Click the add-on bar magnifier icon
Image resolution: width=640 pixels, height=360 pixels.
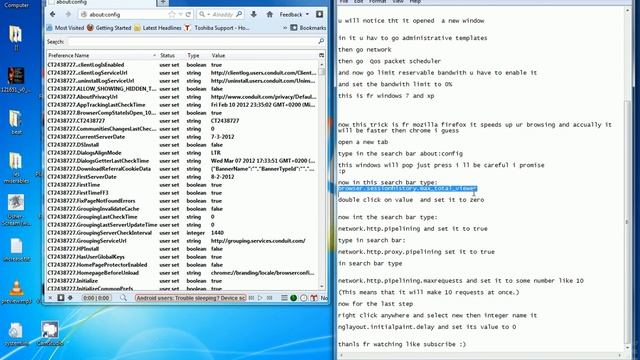123,298
